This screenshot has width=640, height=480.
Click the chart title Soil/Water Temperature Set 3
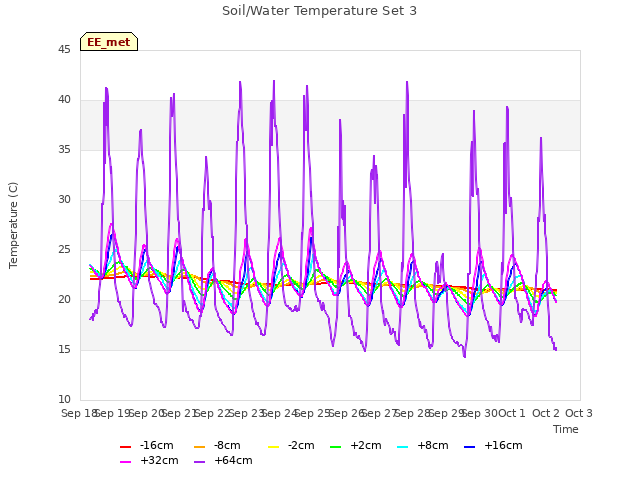coord(319,11)
